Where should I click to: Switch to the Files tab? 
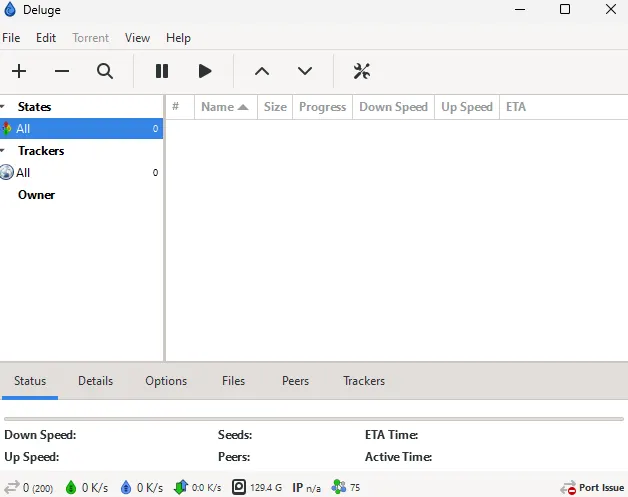233,381
